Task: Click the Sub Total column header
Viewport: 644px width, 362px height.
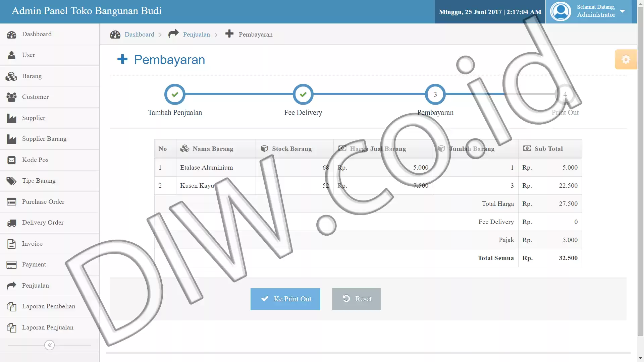Action: click(550, 149)
